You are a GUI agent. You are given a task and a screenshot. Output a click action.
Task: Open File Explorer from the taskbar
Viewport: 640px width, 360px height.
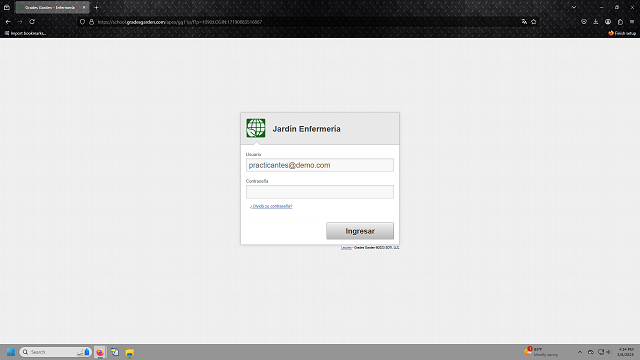click(130, 352)
